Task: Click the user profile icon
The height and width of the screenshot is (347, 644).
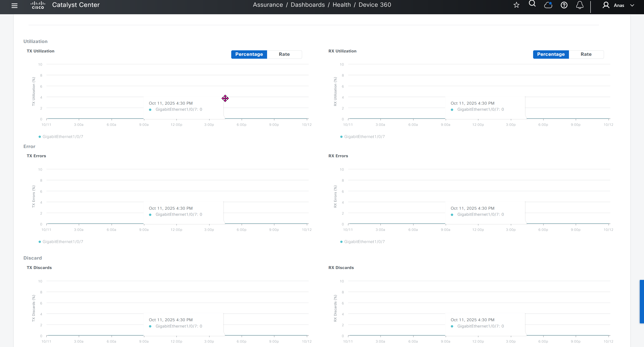Action: [x=606, y=5]
